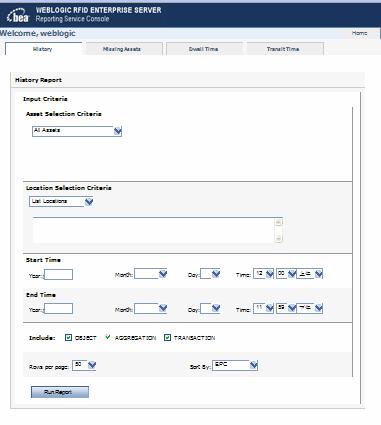Expand the End Time AM/PM selector
The width and height of the screenshot is (381, 425).
click(x=319, y=308)
